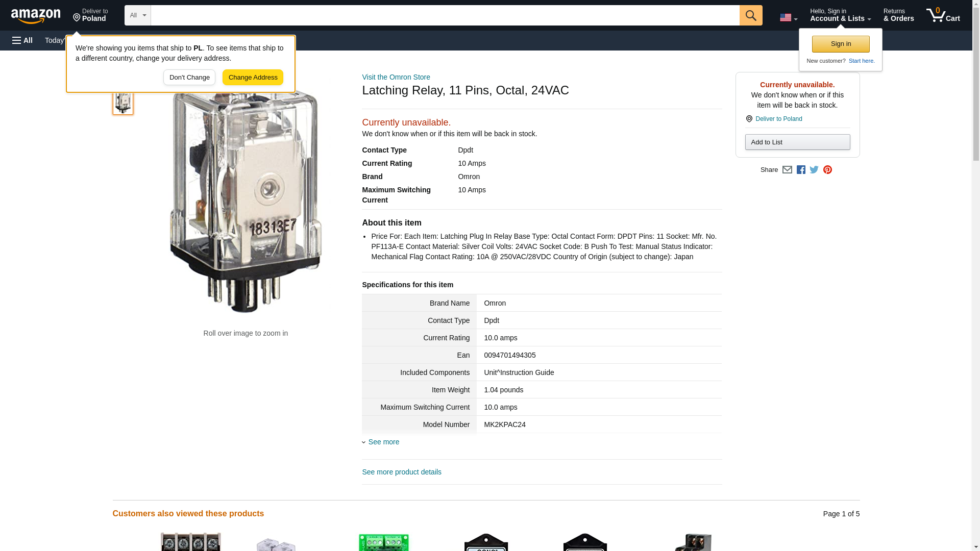This screenshot has height=551, width=980.
Task: Open the language flag selector
Action: coord(789,17)
